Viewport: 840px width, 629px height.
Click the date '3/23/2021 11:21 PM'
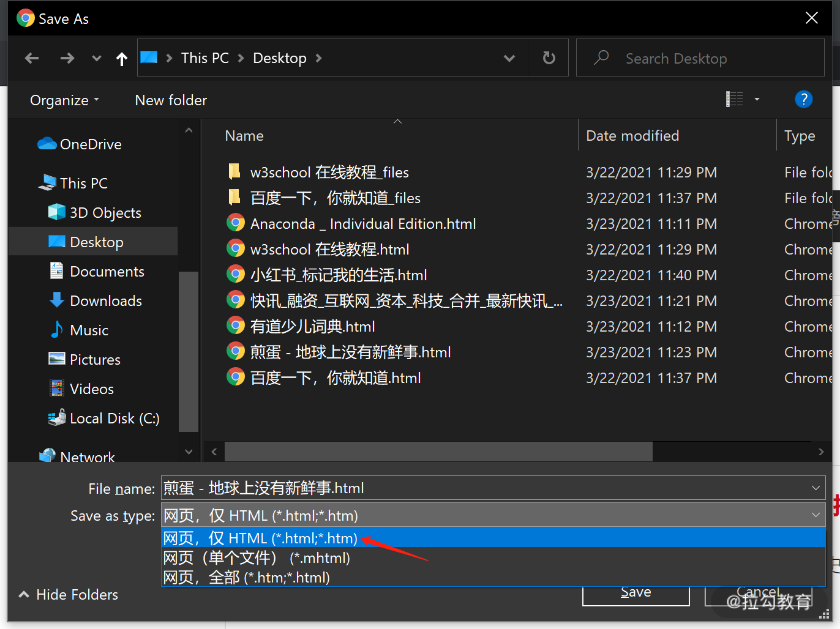coord(651,301)
